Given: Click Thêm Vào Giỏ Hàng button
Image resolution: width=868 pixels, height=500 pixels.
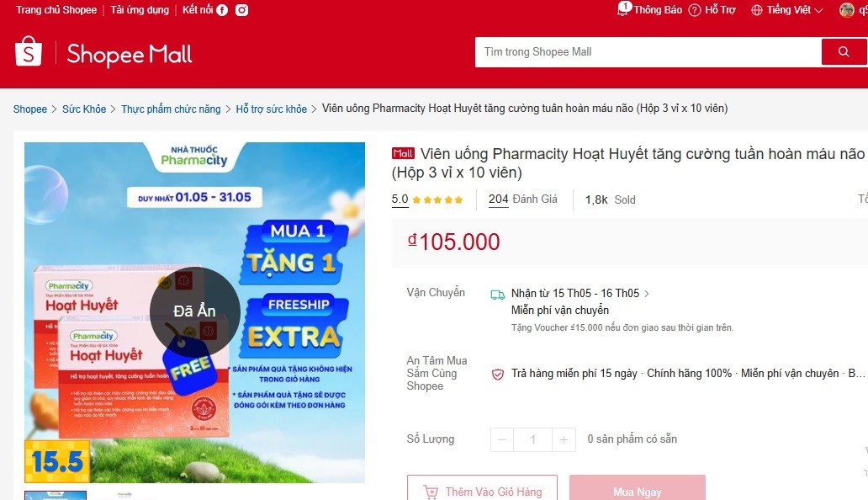Looking at the screenshot, I should [482, 489].
